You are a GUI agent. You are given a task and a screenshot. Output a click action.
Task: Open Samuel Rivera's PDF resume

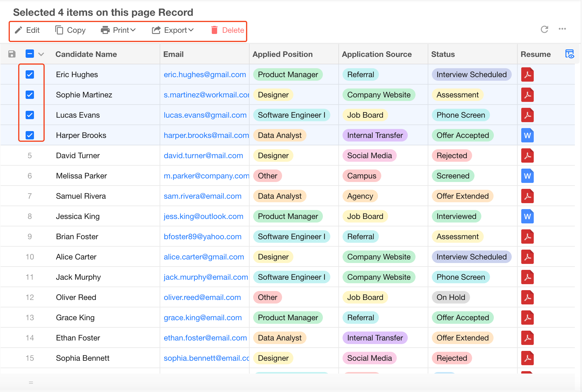tap(527, 196)
